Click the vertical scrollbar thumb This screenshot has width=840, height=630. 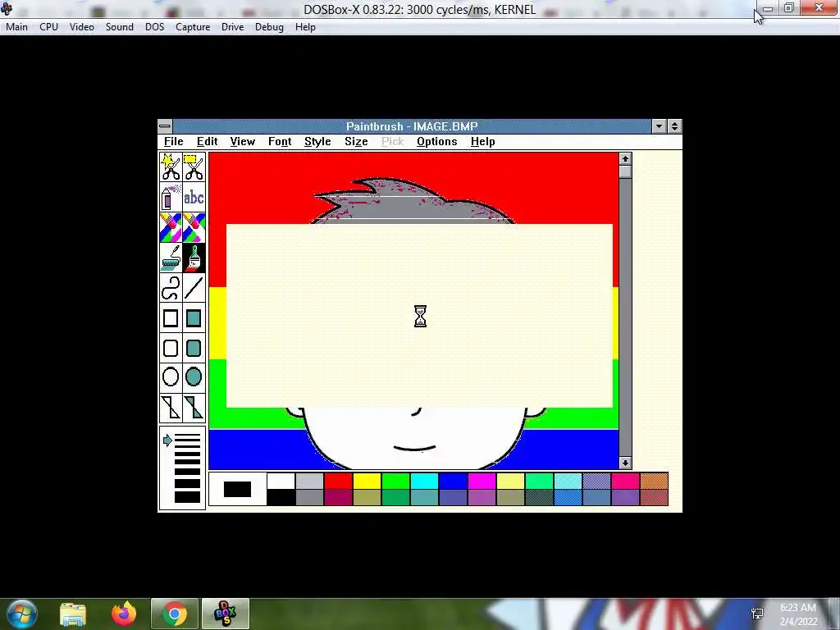pos(625,172)
